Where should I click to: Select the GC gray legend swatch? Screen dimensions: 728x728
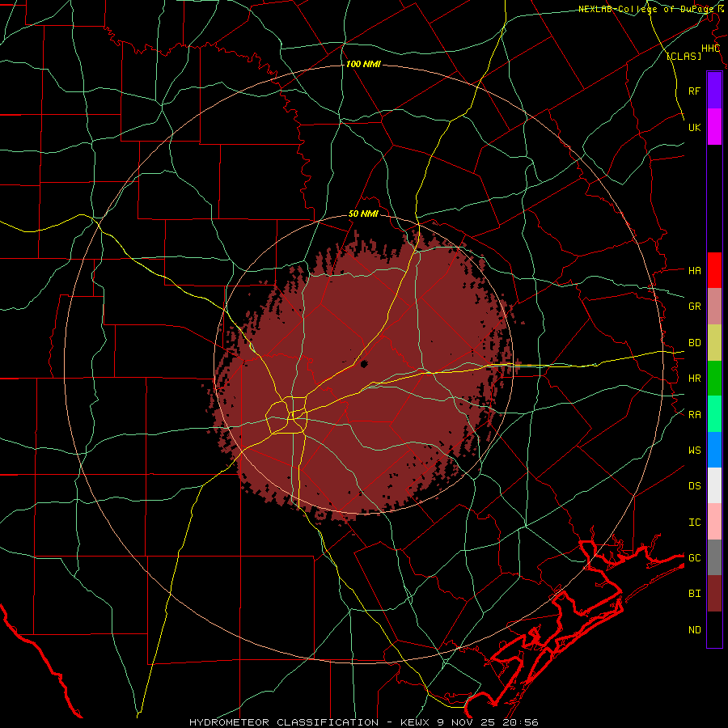tap(714, 557)
